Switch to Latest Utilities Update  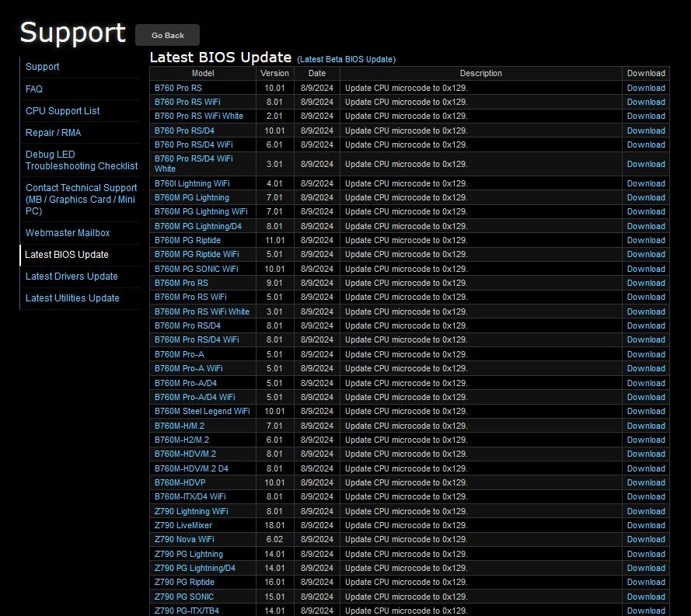pos(72,298)
